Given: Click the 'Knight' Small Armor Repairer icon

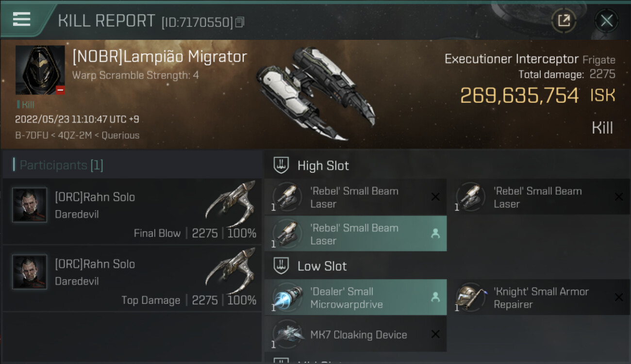Looking at the screenshot, I should [x=471, y=298].
